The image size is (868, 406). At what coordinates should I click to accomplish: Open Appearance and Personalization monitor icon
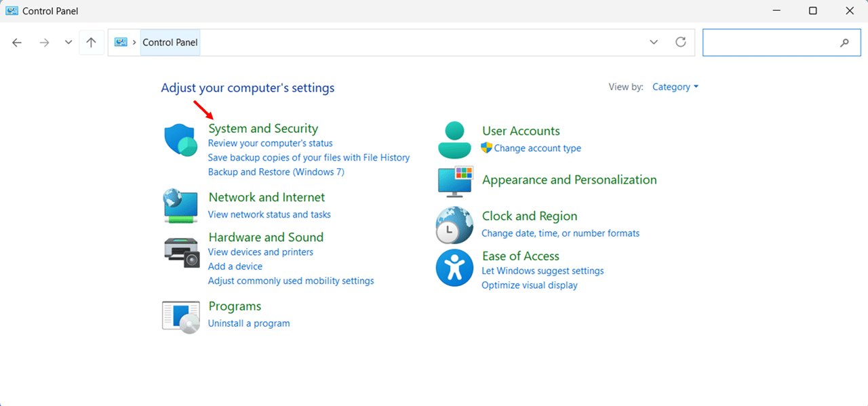pos(454,181)
